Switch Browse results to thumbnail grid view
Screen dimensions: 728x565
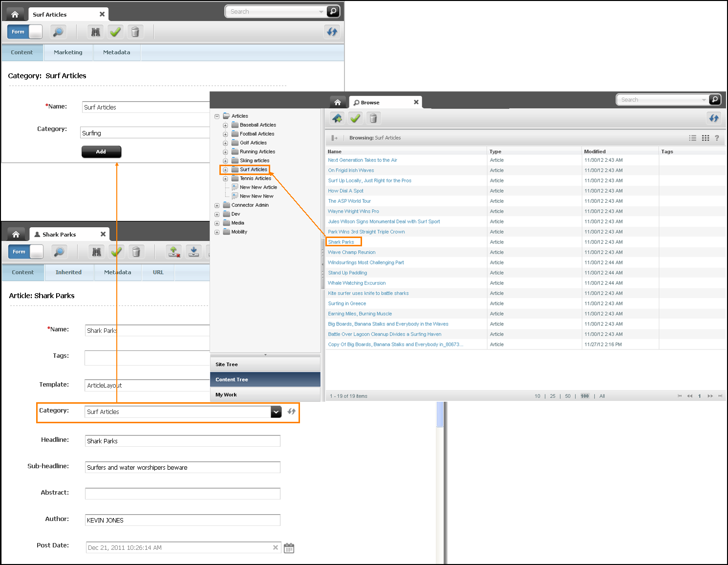tap(706, 138)
